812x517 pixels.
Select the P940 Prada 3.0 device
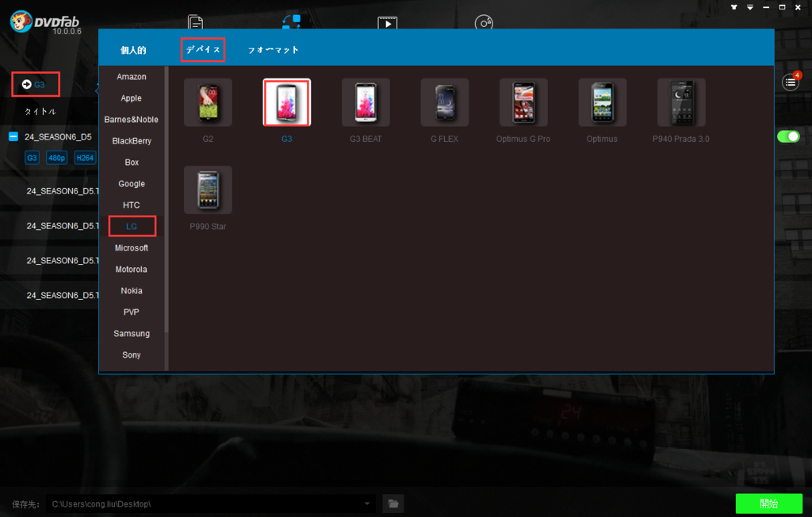tap(681, 102)
